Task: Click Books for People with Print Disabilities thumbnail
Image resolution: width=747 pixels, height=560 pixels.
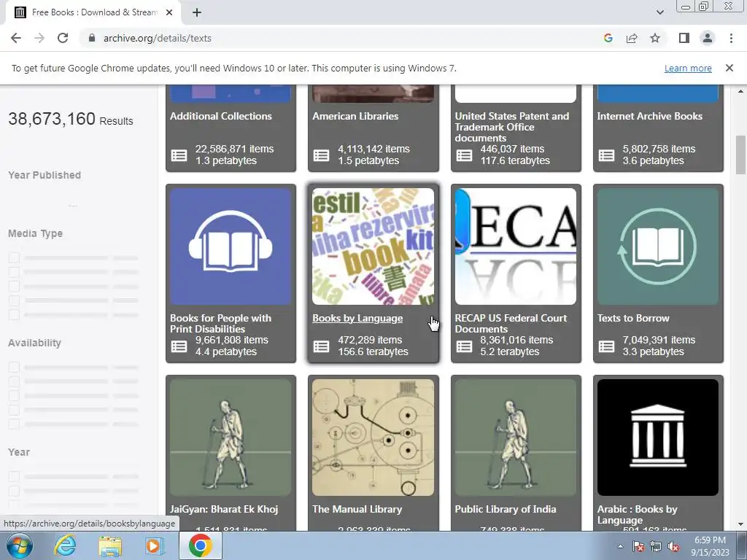Action: 231,246
